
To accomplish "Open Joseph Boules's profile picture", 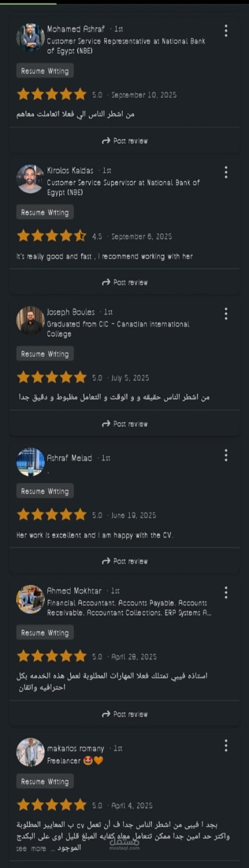I will (x=30, y=320).
